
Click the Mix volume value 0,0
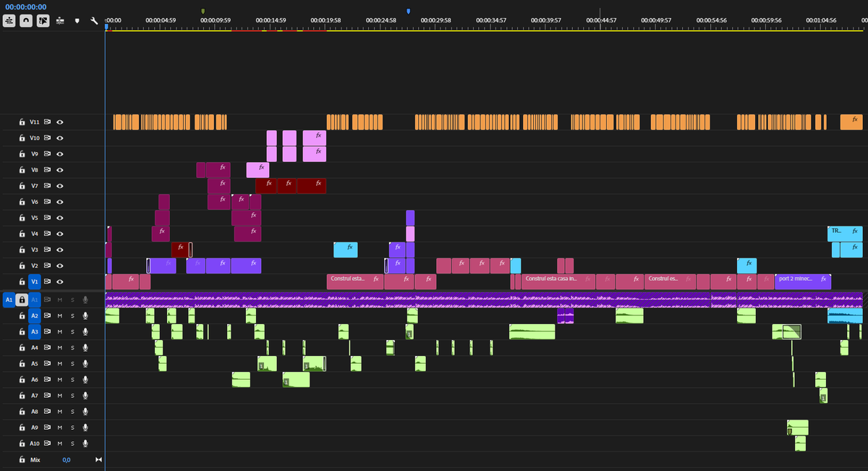[66, 459]
